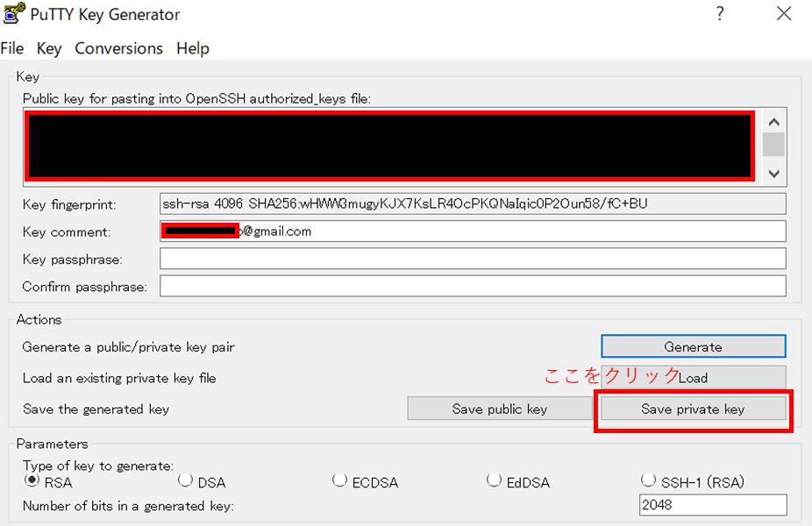Click the Generate button
Viewport: 812px width, 526px height.
click(x=694, y=346)
